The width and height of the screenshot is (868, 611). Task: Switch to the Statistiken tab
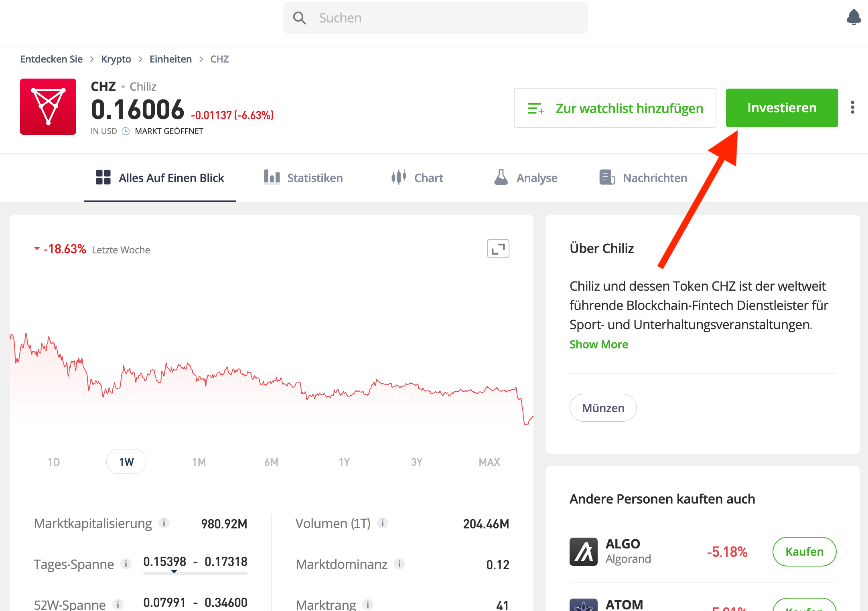pyautogui.click(x=303, y=178)
